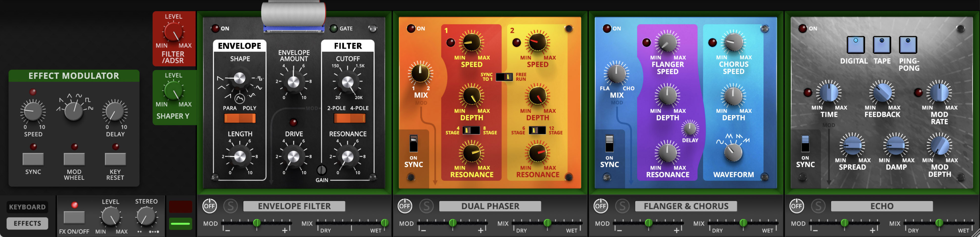The width and height of the screenshot is (980, 237).
Task: Click the Envelope Filter ON indicator LED
Action: point(215,28)
